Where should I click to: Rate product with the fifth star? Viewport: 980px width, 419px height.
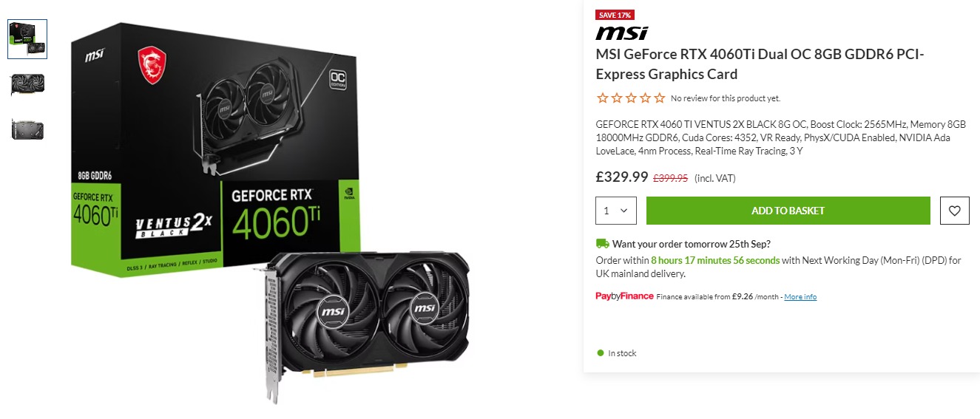660,98
